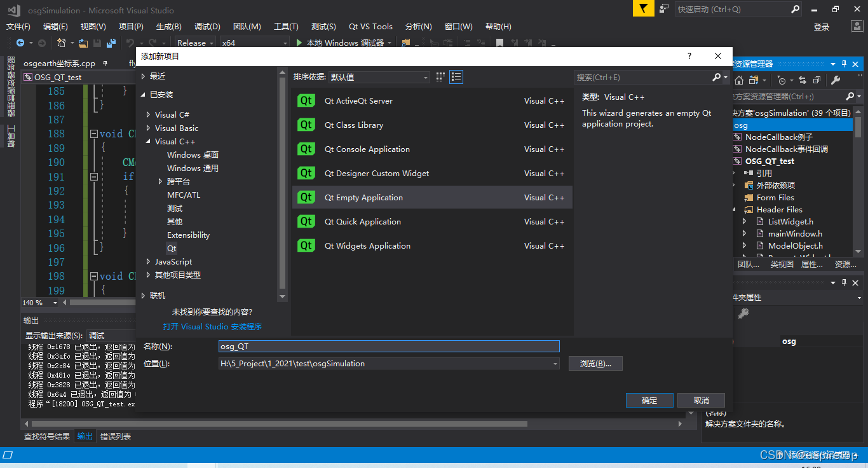The height and width of the screenshot is (468, 868).
Task: Click pending changes filter clock icon
Action: (x=782, y=80)
